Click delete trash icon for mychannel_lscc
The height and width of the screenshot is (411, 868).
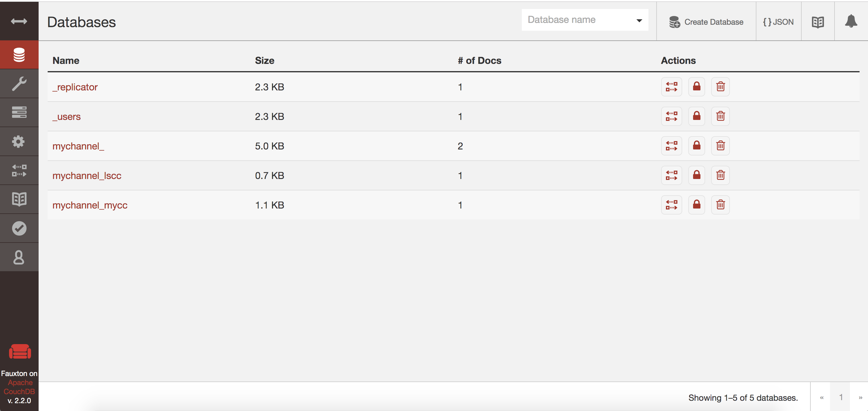(720, 175)
